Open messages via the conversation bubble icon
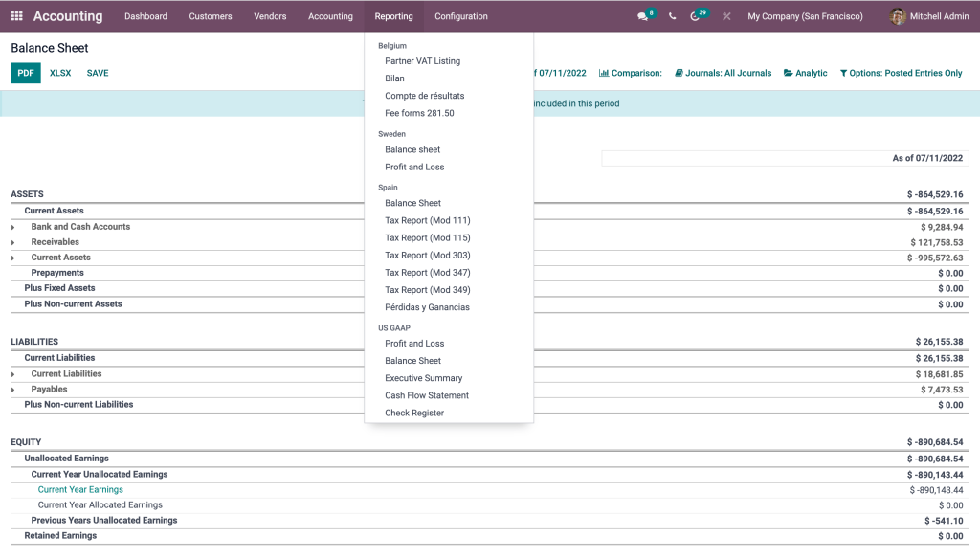This screenshot has height=560, width=980. pos(644,16)
